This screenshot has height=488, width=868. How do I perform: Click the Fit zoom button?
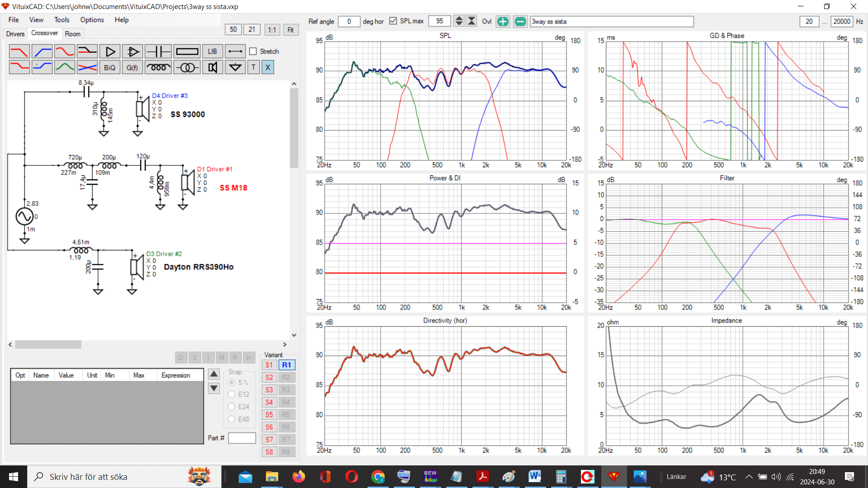pyautogui.click(x=291, y=30)
